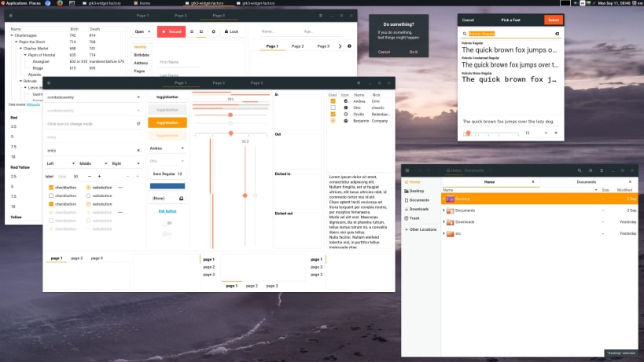The height and width of the screenshot is (362, 644).
Task: Open file manager hamburger menu
Action: pos(602,170)
